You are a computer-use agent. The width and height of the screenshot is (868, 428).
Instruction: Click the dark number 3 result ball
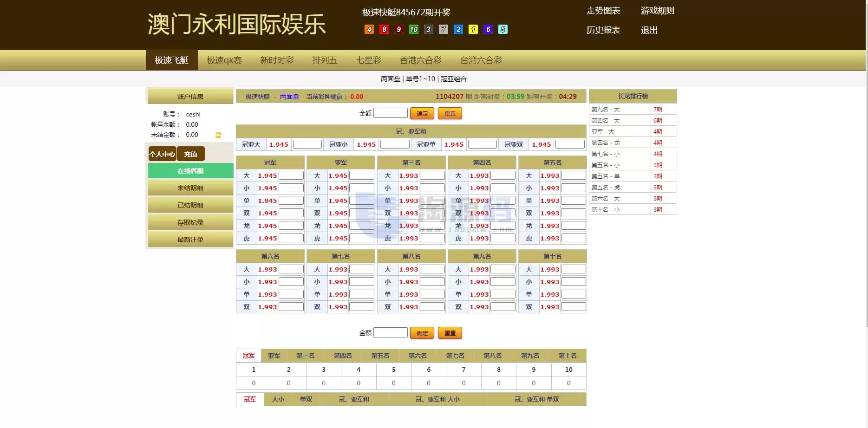pyautogui.click(x=429, y=29)
